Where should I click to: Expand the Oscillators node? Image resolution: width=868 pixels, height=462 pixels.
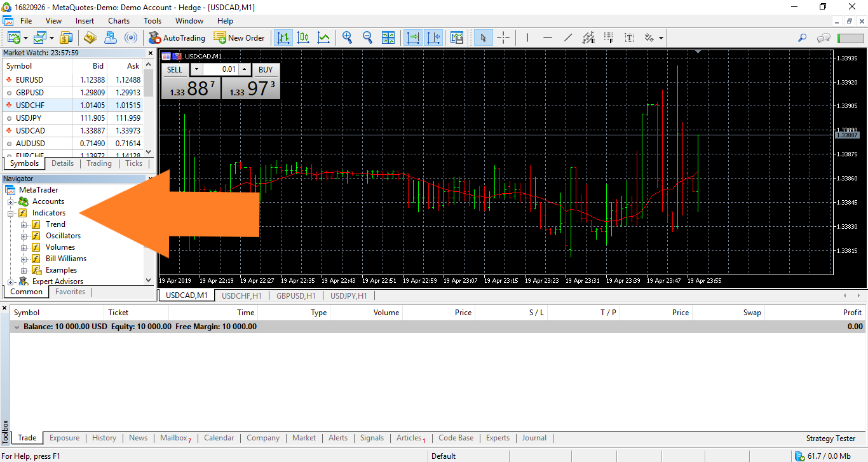24,236
